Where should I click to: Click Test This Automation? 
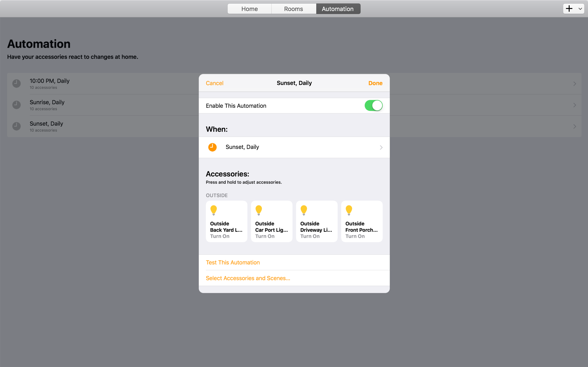(x=232, y=262)
